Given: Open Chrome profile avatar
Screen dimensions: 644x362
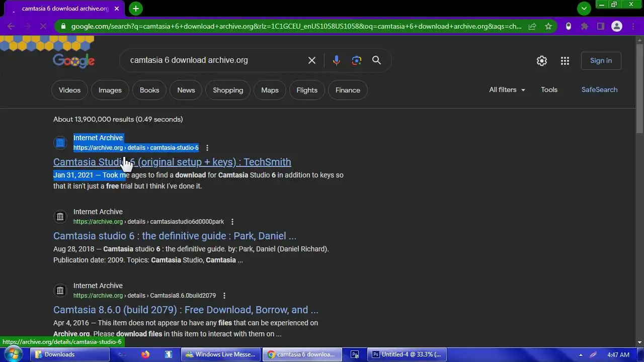Looking at the screenshot, I should [x=617, y=26].
